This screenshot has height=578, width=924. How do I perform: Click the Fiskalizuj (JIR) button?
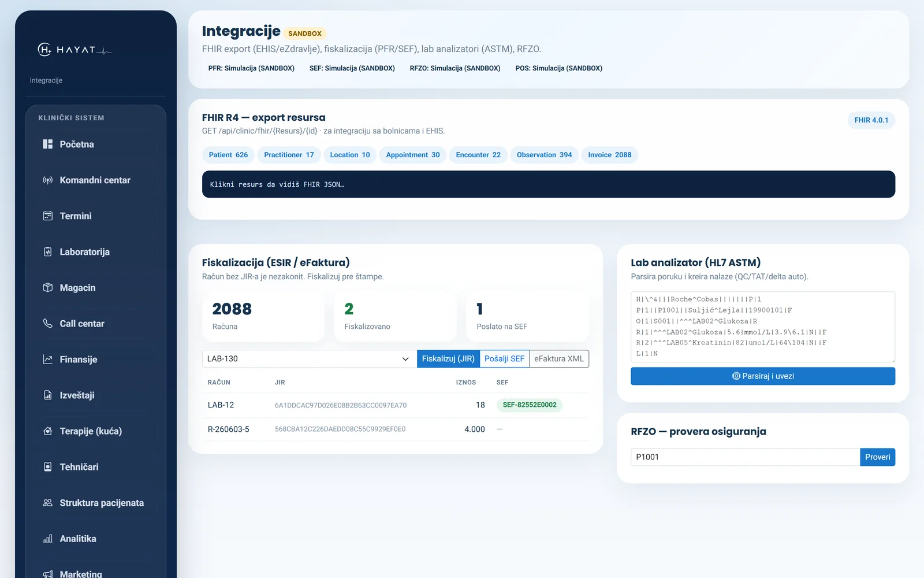pos(448,358)
